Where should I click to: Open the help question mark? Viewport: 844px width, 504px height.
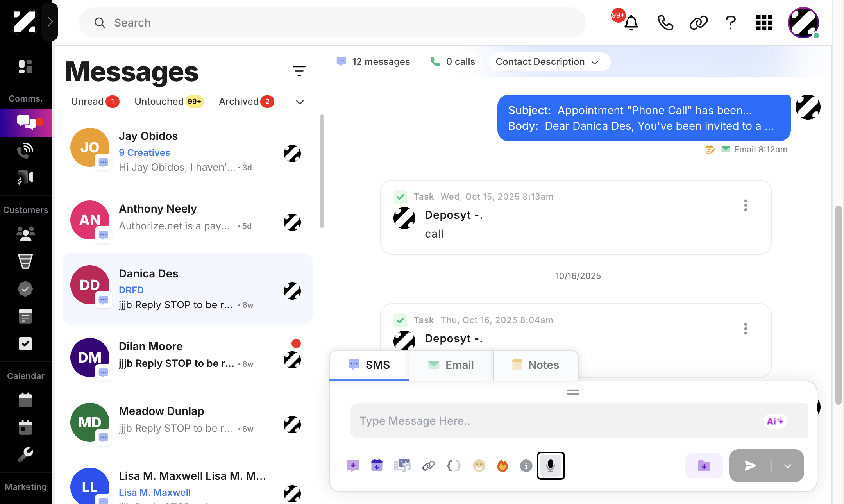[x=731, y=23]
